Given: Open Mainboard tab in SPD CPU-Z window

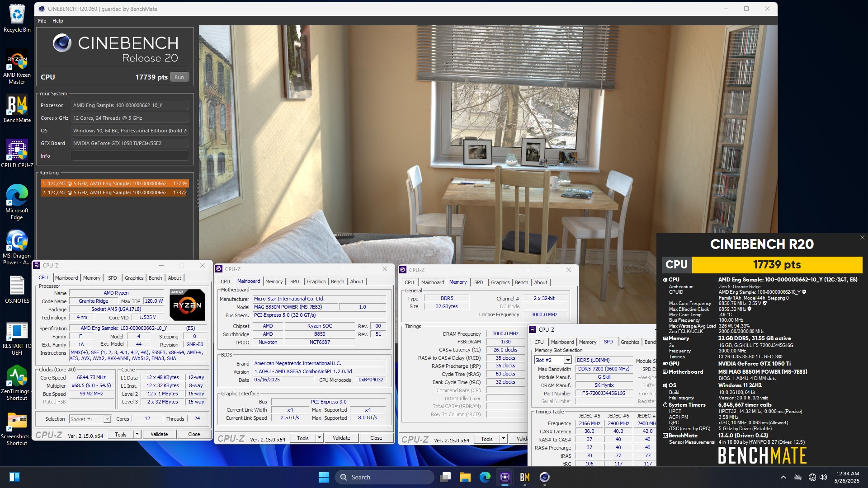Looking at the screenshot, I should 562,342.
